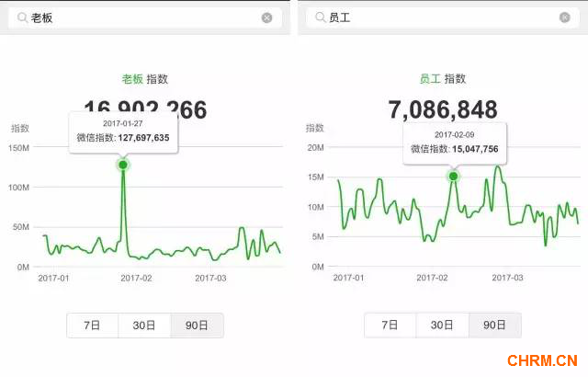Switch the 员工 chart to 30日
The width and height of the screenshot is (588, 377).
(442, 326)
